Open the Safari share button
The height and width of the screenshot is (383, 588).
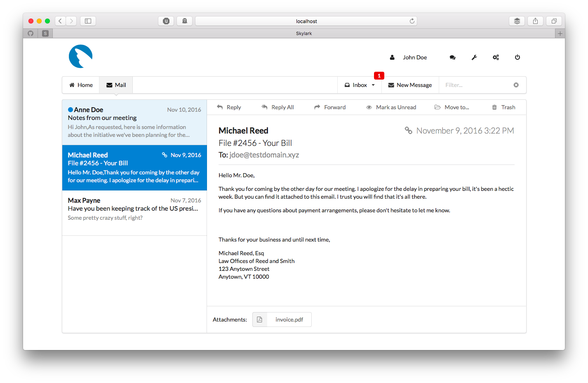pos(535,21)
